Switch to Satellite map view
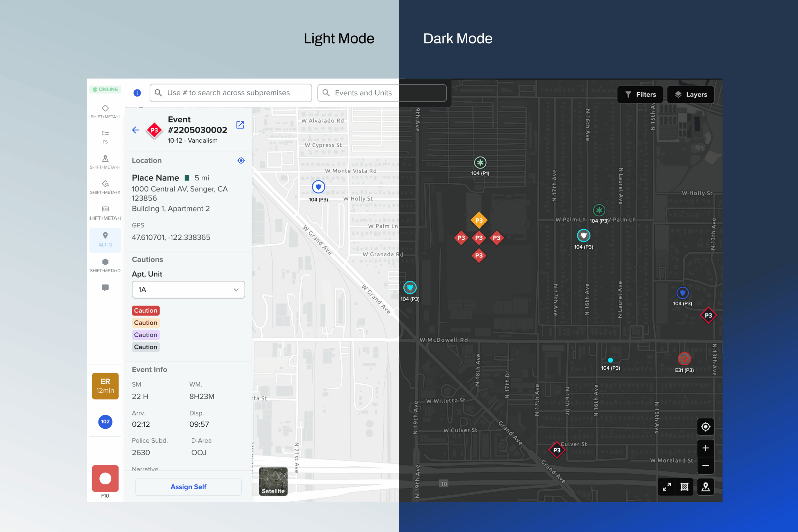Image resolution: width=798 pixels, height=532 pixels. tap(273, 481)
